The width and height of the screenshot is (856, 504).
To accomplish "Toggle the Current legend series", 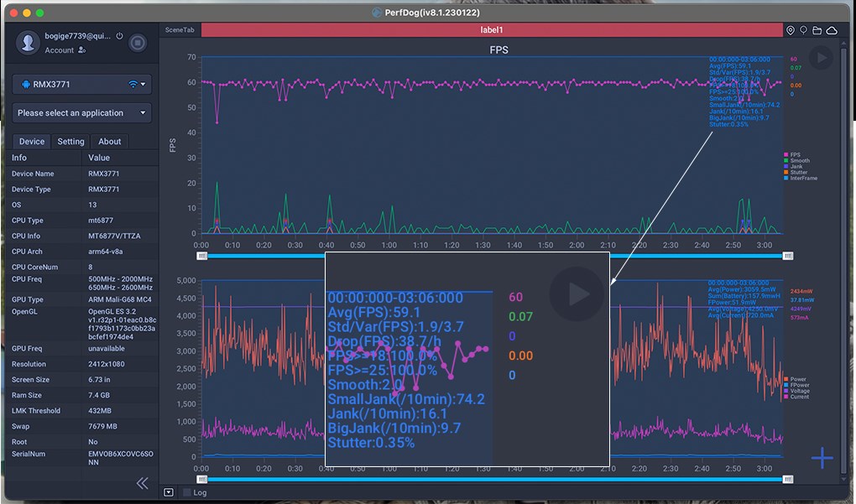I will click(796, 397).
